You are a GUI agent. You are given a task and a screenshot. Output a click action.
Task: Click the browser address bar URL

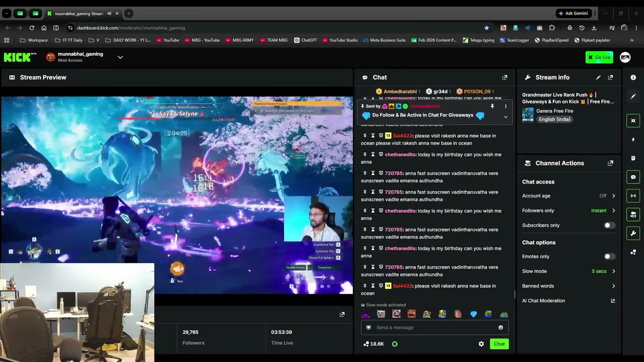click(131, 28)
